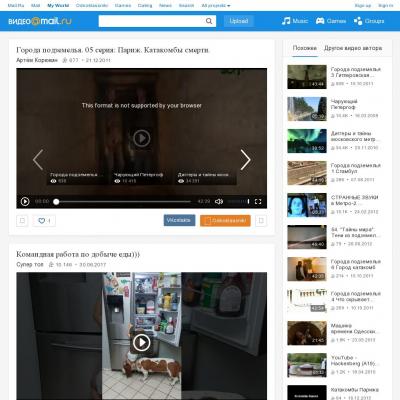Open the Music section icon
Screen dimensions: 400x400
(x=286, y=21)
